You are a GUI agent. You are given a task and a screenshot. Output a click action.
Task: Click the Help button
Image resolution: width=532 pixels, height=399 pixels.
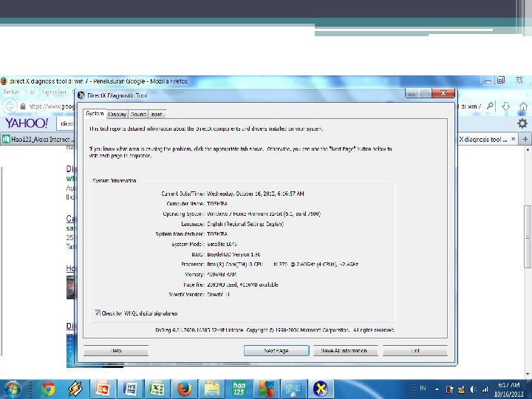[116, 350]
